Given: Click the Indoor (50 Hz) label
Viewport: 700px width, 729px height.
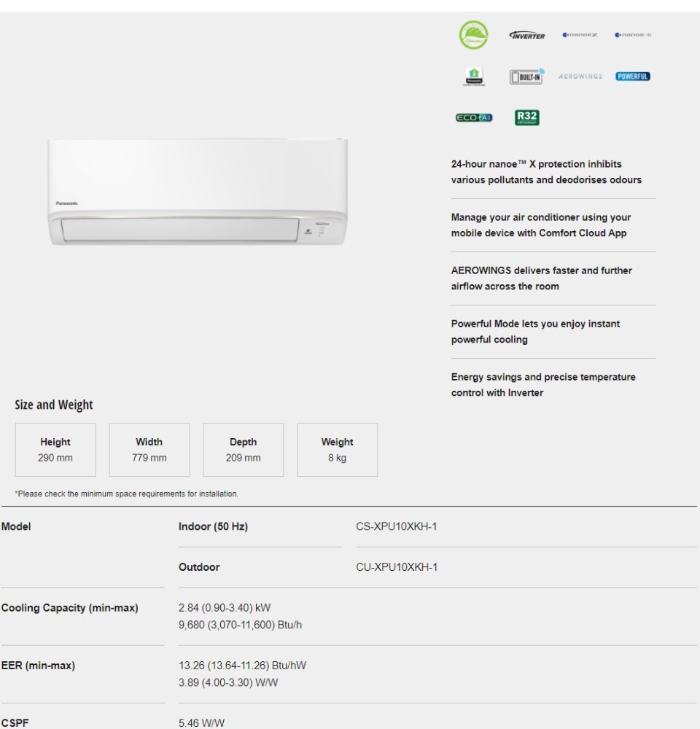Looking at the screenshot, I should point(213,526).
